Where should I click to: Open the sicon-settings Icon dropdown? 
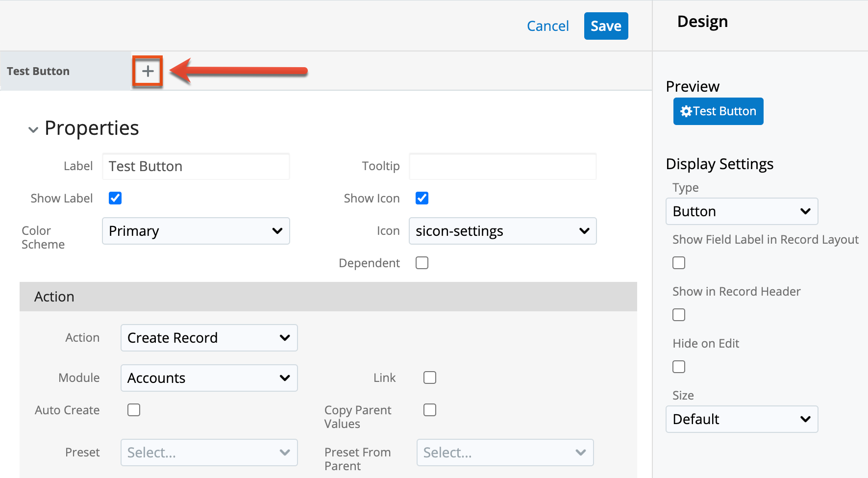click(502, 231)
